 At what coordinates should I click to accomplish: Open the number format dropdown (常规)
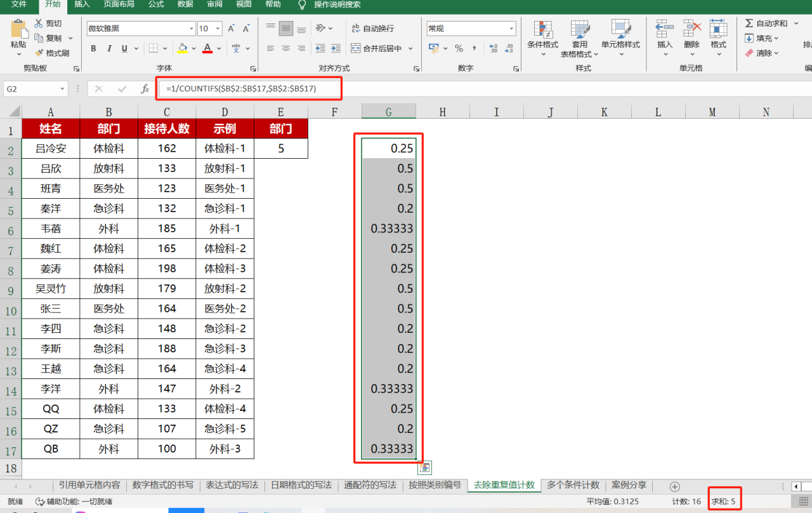coord(512,29)
